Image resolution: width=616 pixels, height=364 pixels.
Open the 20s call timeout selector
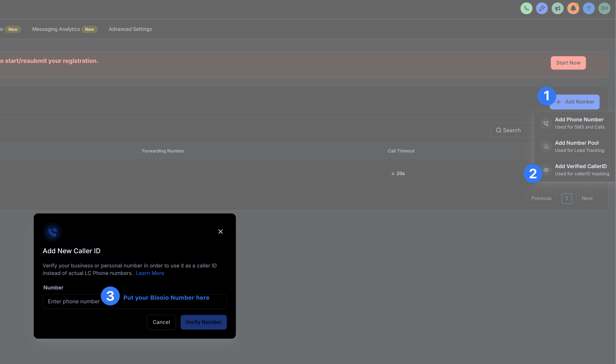398,173
